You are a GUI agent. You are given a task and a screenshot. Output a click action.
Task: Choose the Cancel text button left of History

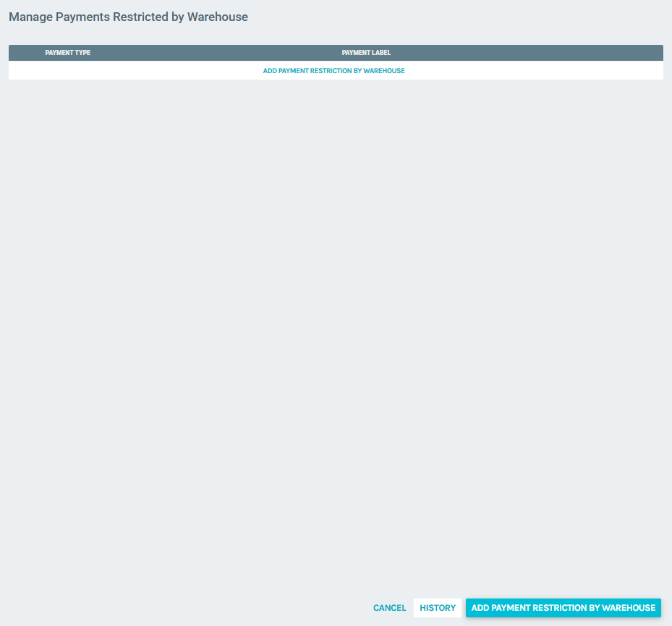click(389, 608)
